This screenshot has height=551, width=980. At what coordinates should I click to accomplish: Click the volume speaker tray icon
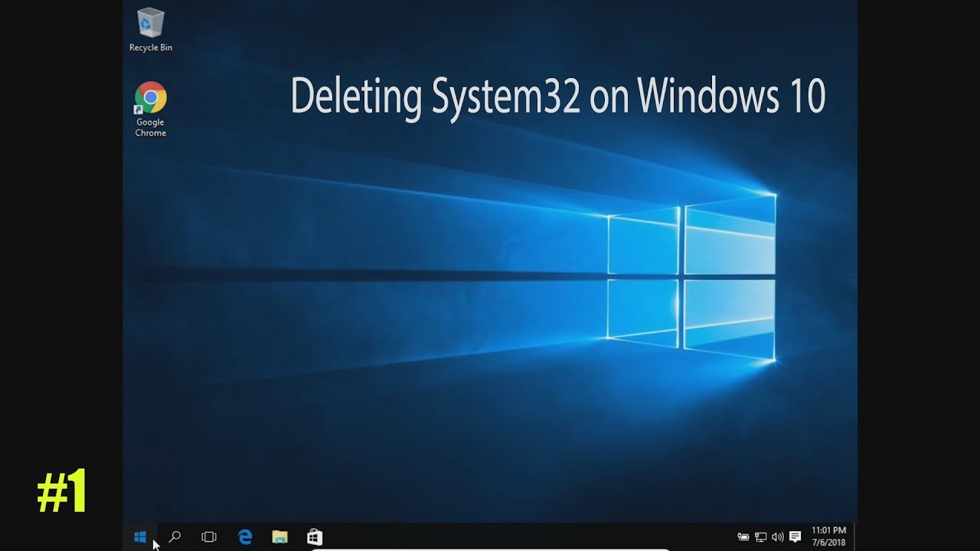778,537
